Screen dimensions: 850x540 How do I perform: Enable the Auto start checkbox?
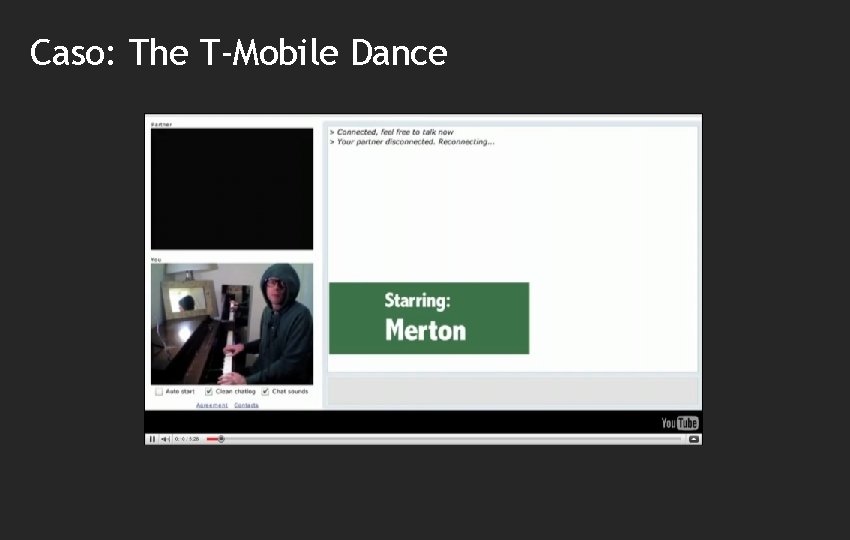pyautogui.click(x=159, y=391)
